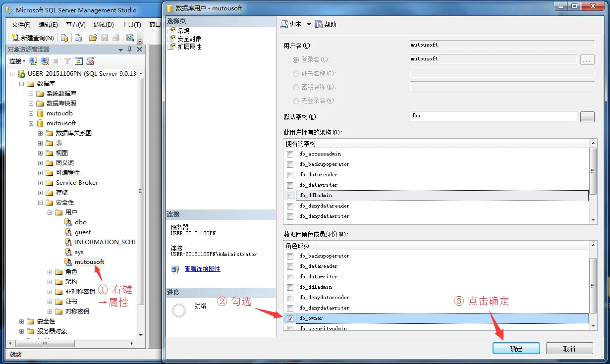Viewport: 610px width, 364px height.
Task: Click the Analysis Services query icon beside it
Action: pos(78,38)
